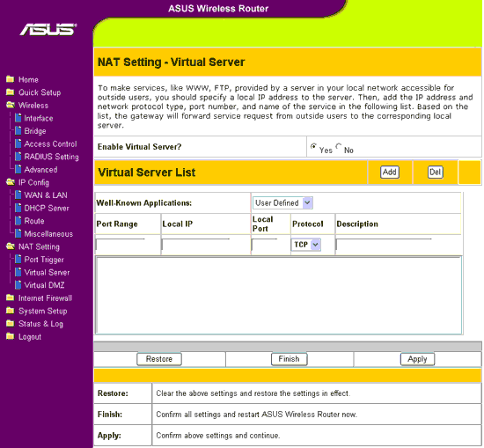Screen dimensions: 484x448
Task: Open Wireless Advanced page
Action: (40, 170)
